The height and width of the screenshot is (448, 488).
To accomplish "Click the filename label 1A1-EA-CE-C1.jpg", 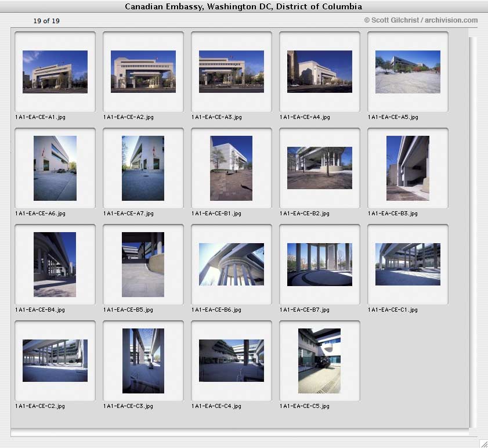I will tap(392, 310).
